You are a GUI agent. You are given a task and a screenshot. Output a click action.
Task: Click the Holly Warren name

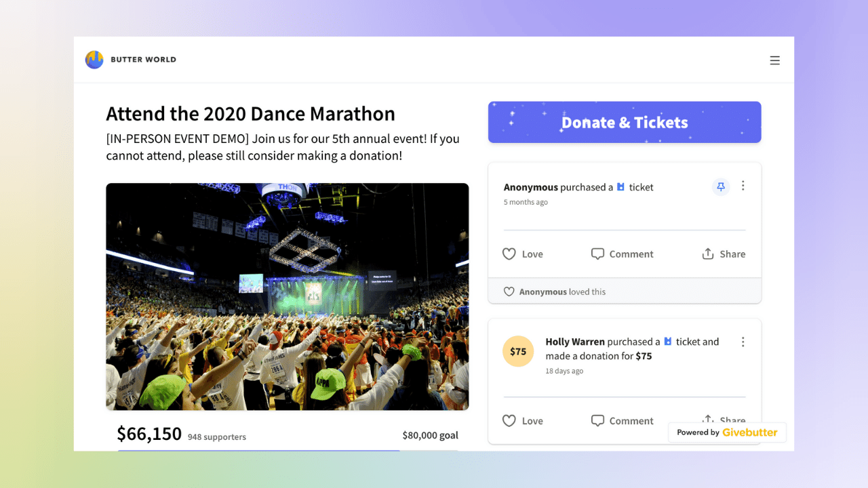tap(575, 342)
